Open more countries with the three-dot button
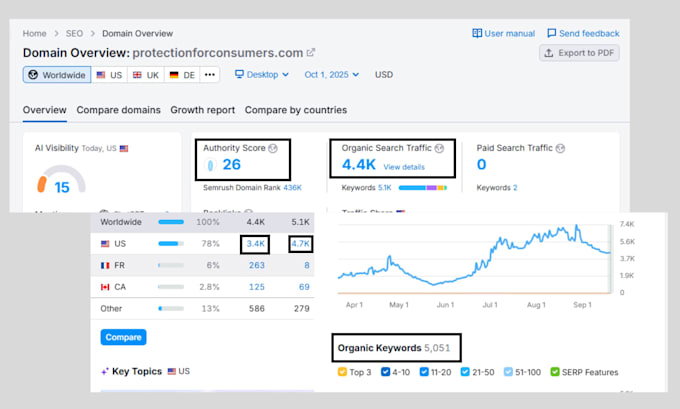This screenshot has height=409, width=680. (210, 75)
